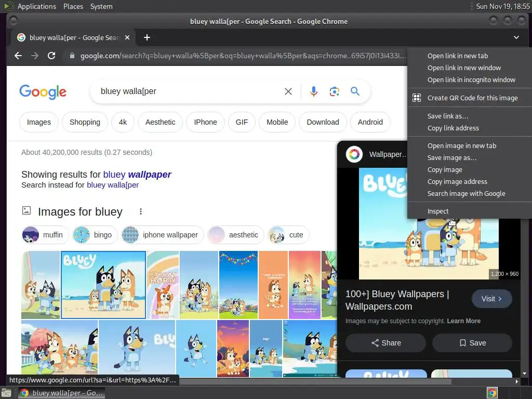
Task: Close the bluey walla[per tab
Action: [x=127, y=37]
